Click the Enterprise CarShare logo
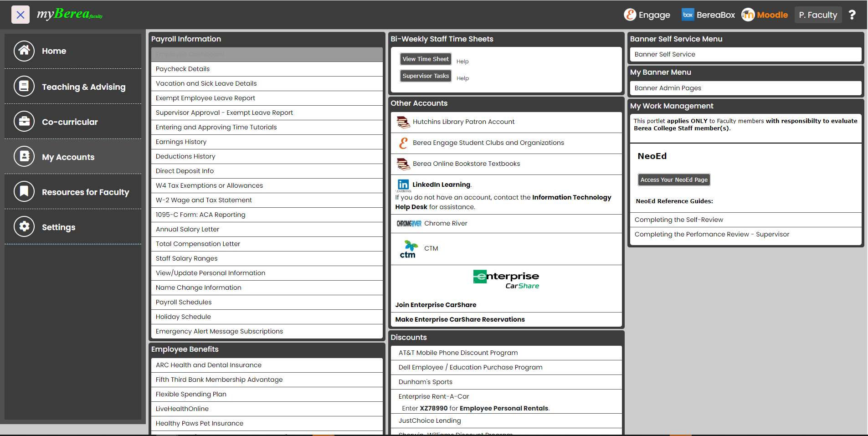Viewport: 868px width, 436px height. [x=506, y=279]
